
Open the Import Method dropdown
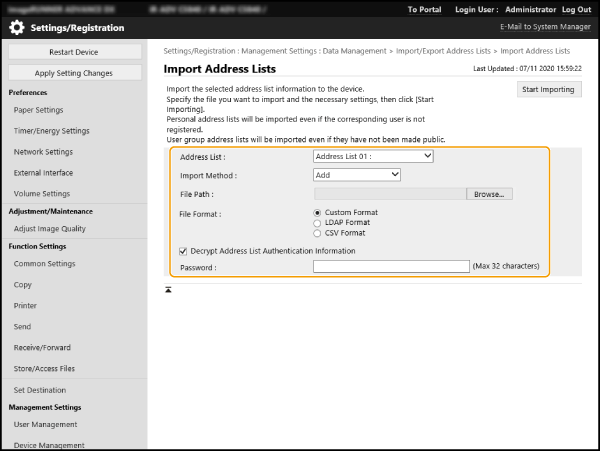pyautogui.click(x=356, y=175)
